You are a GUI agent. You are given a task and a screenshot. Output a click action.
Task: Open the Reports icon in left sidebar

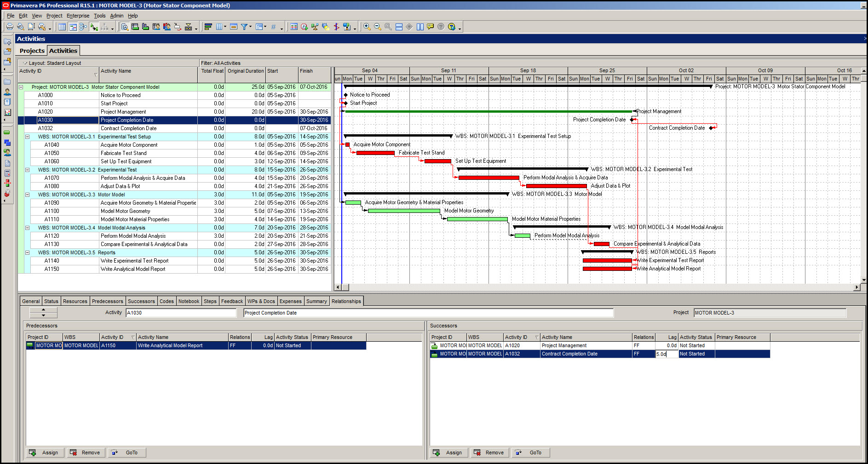(7, 102)
